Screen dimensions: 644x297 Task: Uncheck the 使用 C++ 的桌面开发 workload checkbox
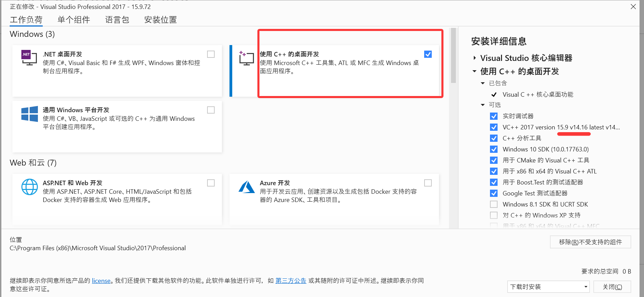pyautogui.click(x=428, y=54)
